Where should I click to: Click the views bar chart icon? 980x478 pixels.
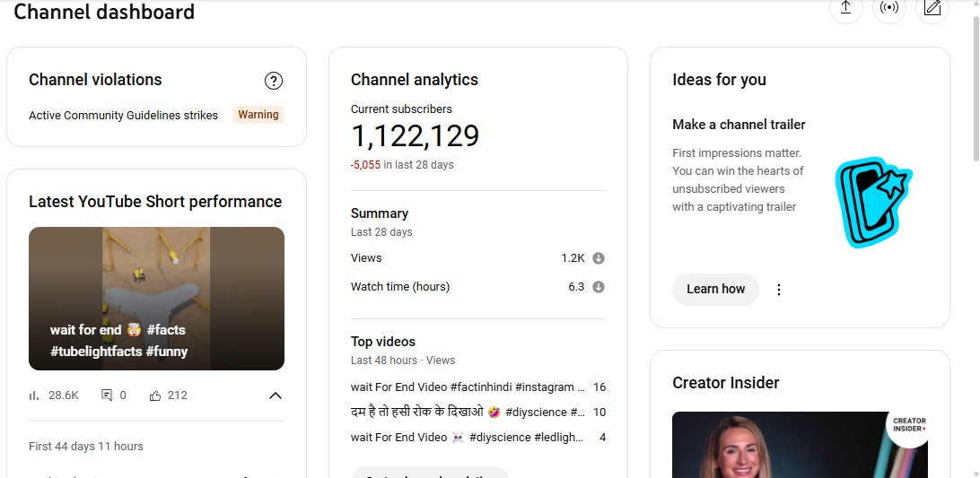coord(34,395)
